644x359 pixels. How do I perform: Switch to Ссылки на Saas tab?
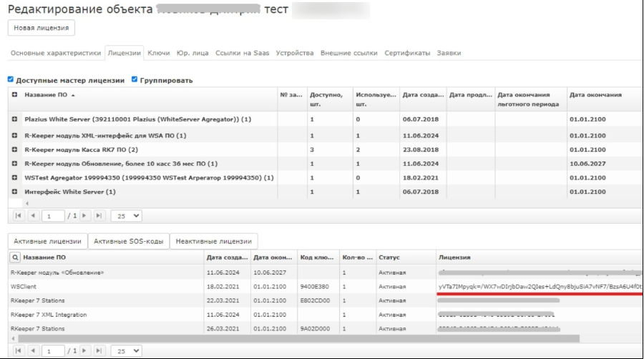click(x=243, y=53)
